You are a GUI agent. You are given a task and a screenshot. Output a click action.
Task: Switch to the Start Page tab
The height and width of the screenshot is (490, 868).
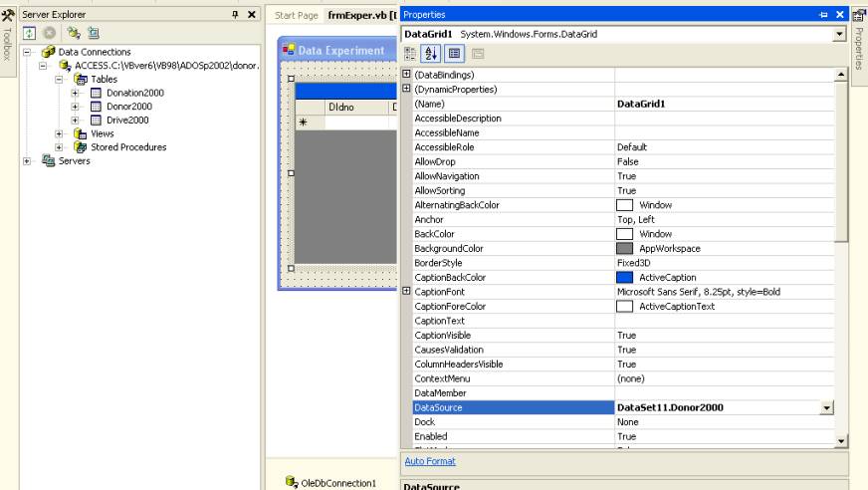[x=297, y=16]
